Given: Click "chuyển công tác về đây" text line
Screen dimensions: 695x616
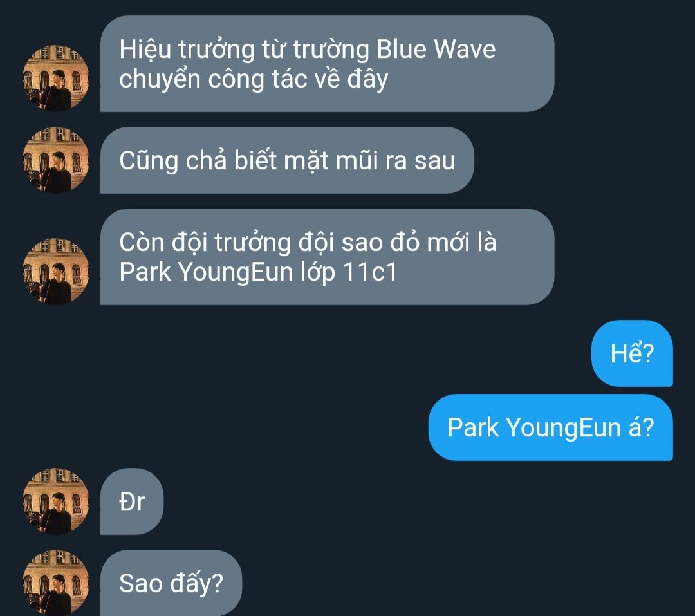Looking at the screenshot, I should pos(254,79).
